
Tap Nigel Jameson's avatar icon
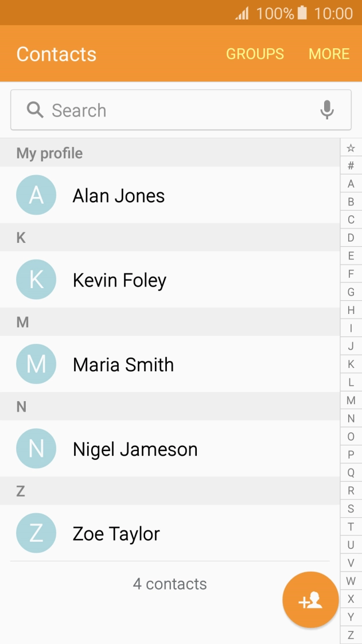pyautogui.click(x=36, y=449)
